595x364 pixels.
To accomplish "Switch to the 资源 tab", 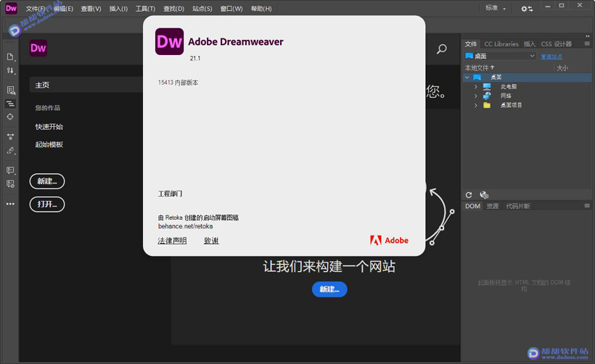I will pos(493,206).
